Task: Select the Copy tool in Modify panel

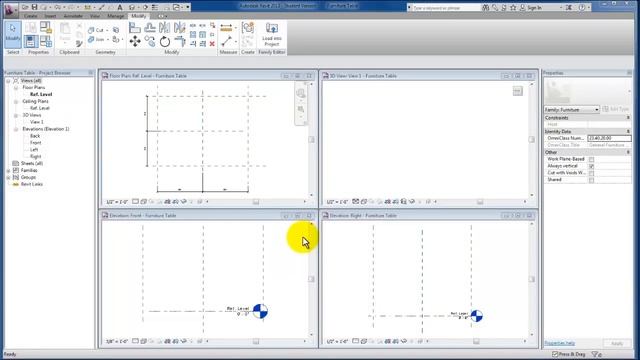Action: (x=150, y=41)
